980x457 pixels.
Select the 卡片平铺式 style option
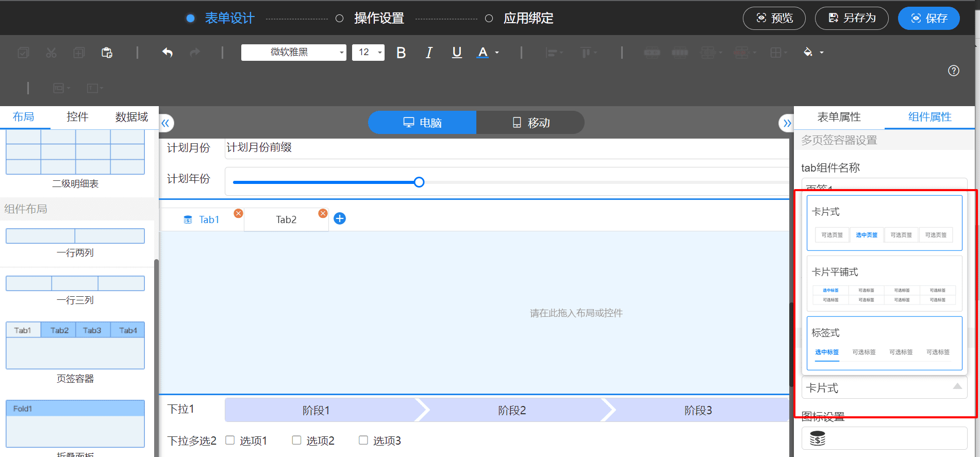(x=885, y=284)
